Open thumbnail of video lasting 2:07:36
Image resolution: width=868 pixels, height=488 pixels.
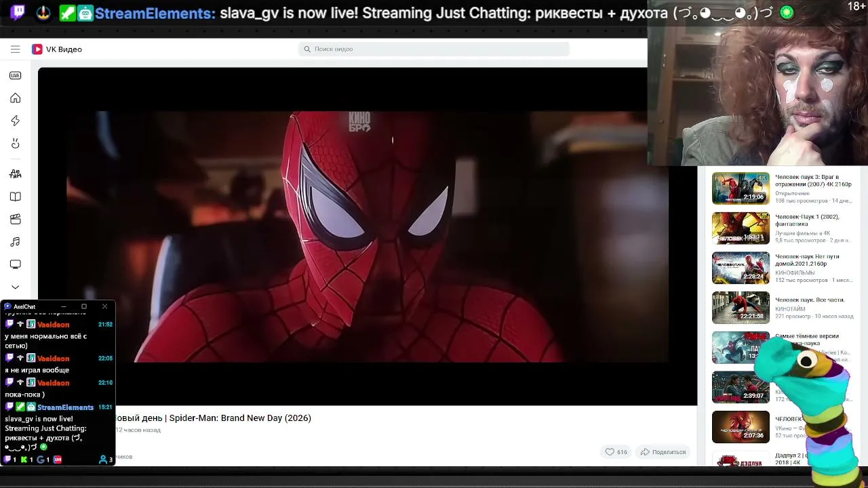coord(741,426)
